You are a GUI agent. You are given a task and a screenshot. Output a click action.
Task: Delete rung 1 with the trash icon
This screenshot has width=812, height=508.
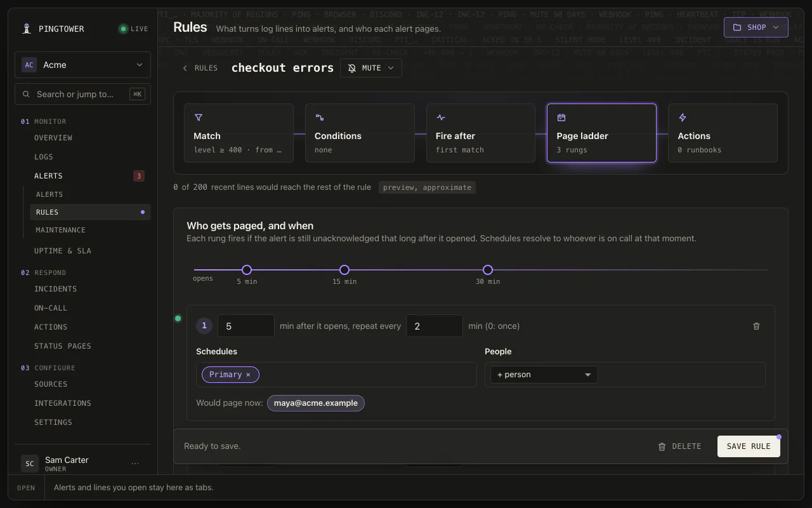point(756,326)
